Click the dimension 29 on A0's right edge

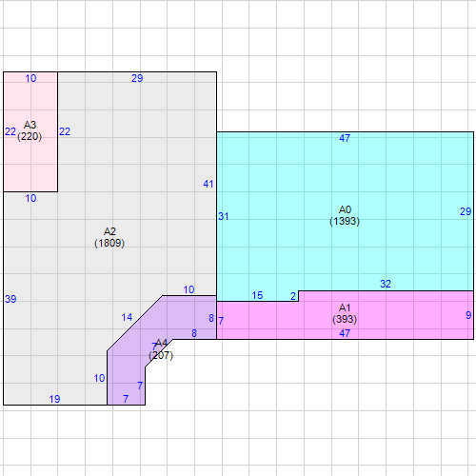point(466,211)
